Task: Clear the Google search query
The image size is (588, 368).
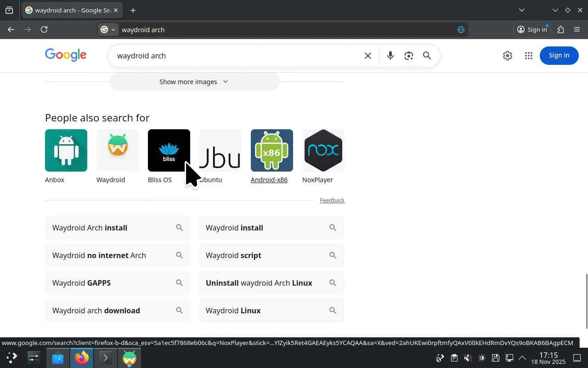Action: (x=368, y=56)
